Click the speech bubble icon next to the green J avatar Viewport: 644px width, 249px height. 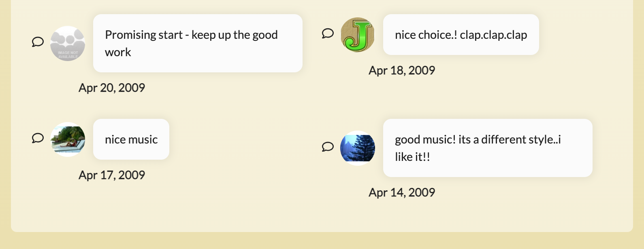click(327, 34)
